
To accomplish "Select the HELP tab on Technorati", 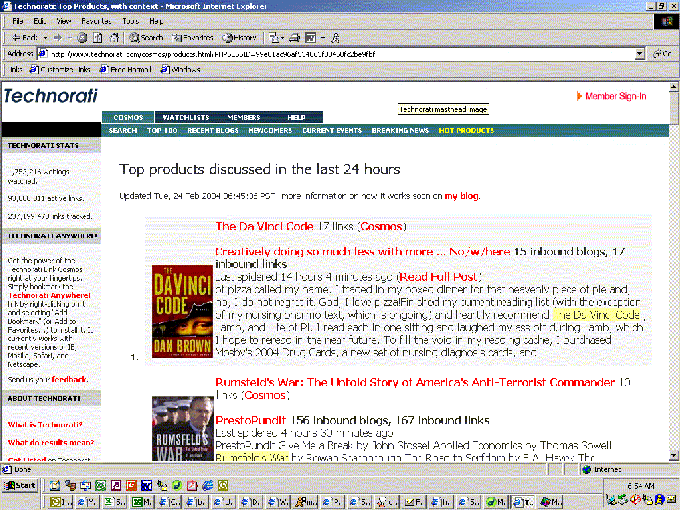I will 296,117.
